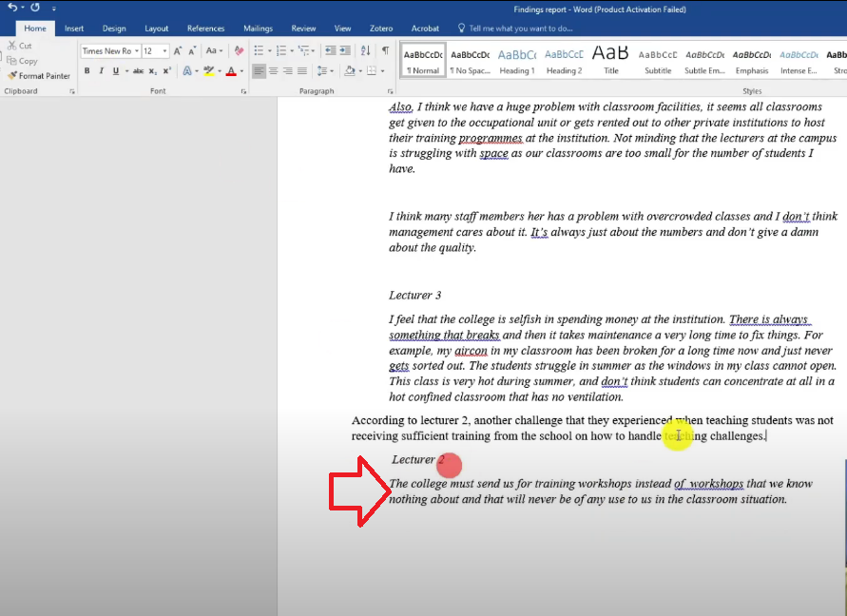Click the Increase Indent icon
The height and width of the screenshot is (616, 847).
pyautogui.click(x=345, y=50)
